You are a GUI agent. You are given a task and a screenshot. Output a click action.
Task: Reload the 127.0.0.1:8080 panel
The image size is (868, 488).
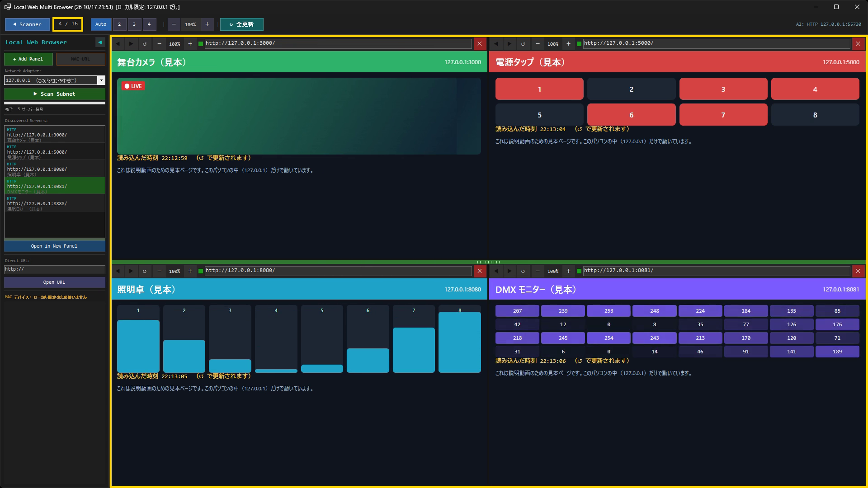point(145,271)
